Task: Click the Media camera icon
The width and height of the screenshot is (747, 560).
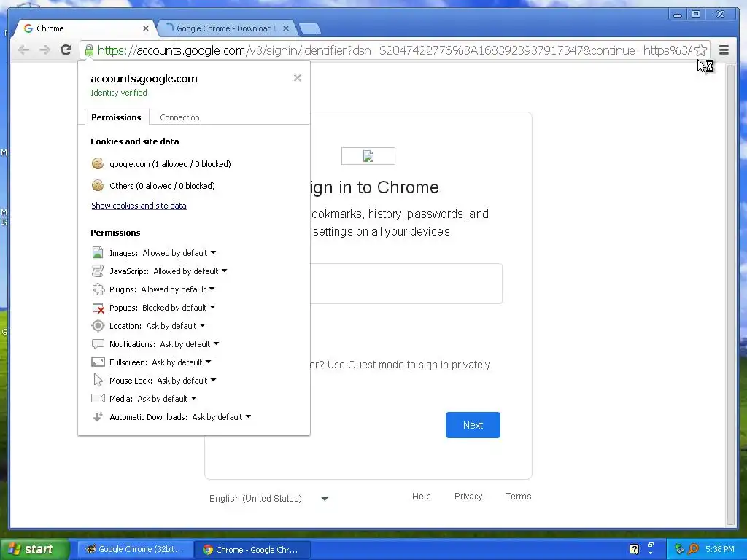Action: coord(98,398)
